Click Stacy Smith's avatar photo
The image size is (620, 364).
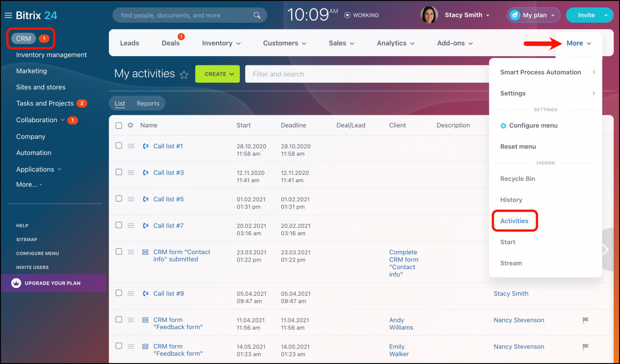coord(429,15)
